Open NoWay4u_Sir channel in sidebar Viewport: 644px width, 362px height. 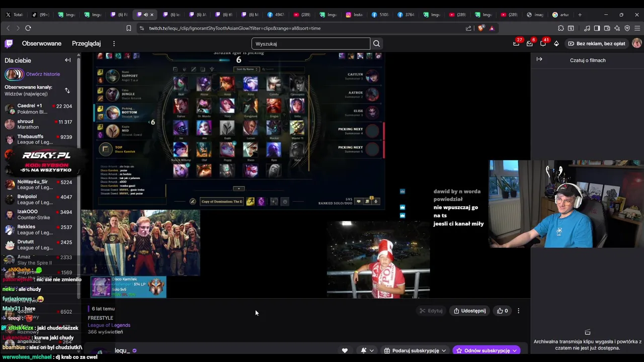39,185
